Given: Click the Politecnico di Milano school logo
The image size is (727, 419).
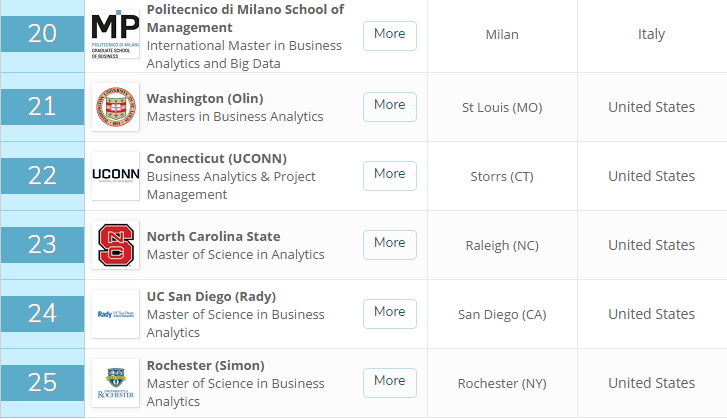Looking at the screenshot, I should coord(115,35).
